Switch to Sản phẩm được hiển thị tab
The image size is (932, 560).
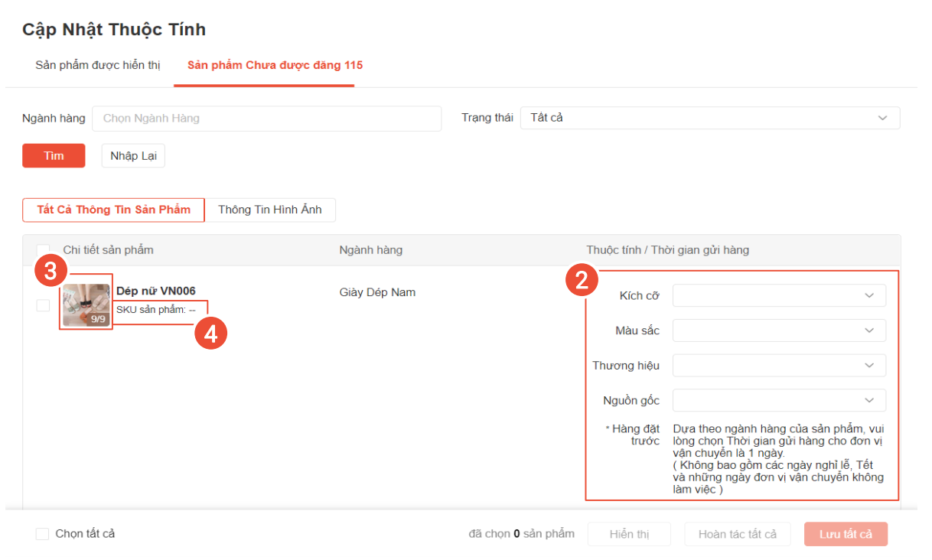98,65
